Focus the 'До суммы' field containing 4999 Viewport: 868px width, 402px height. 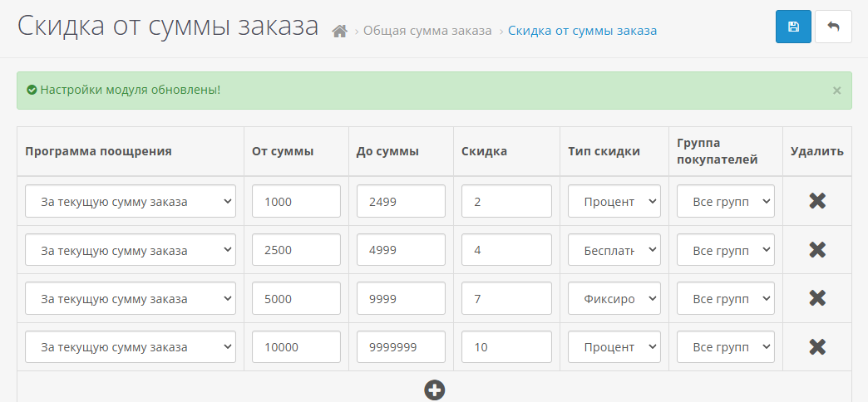click(401, 250)
